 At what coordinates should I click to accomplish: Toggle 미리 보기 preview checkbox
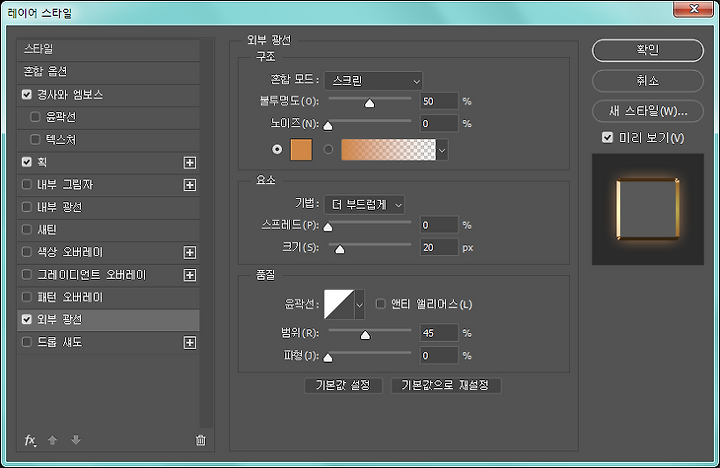pyautogui.click(x=608, y=138)
